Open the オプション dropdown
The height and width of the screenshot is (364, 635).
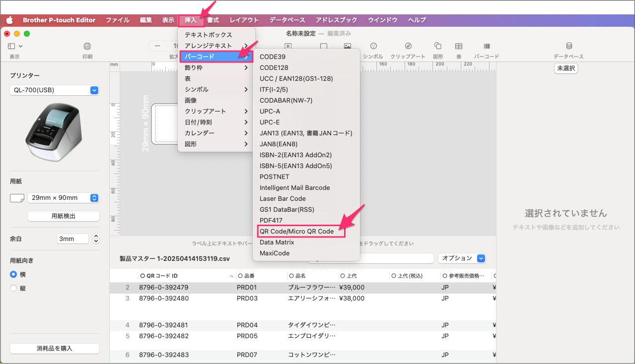462,258
